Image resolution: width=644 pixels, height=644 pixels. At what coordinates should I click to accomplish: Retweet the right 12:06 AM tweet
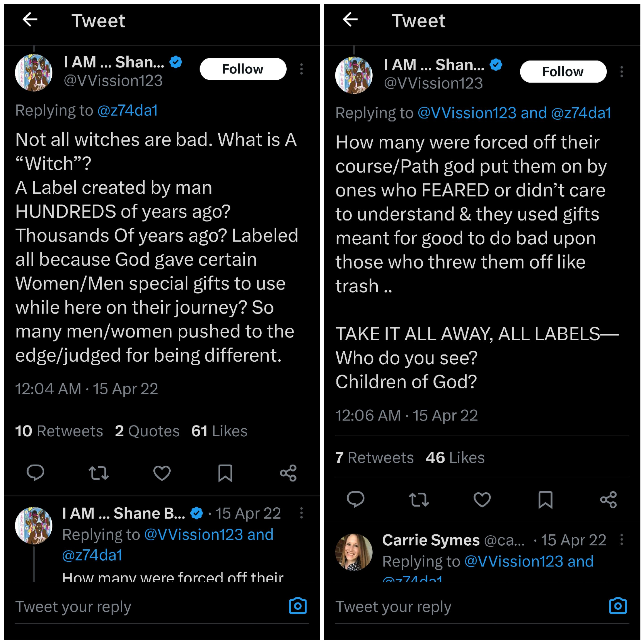419,499
